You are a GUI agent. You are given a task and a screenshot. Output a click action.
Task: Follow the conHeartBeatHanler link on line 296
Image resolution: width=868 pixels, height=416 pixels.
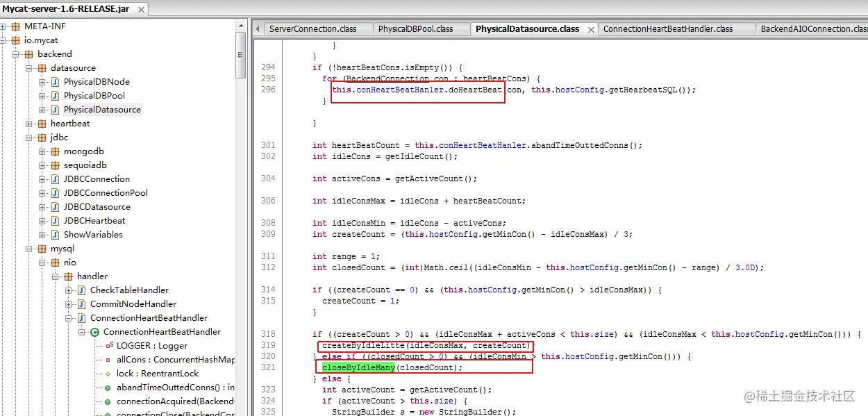(399, 90)
